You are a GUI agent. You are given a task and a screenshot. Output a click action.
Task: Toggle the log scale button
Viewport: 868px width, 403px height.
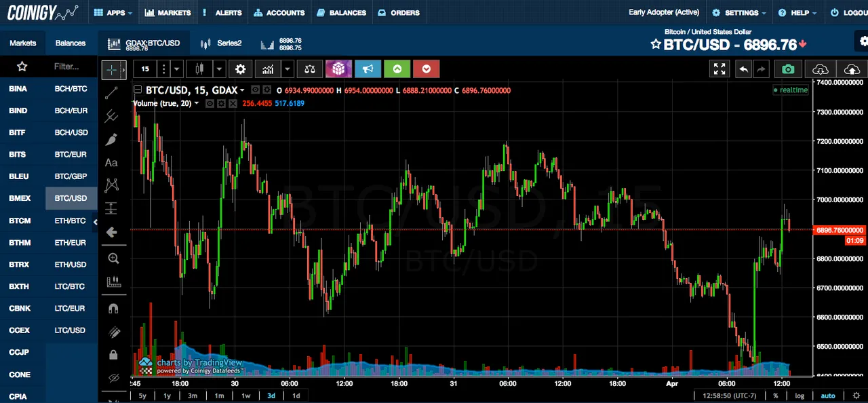[800, 396]
